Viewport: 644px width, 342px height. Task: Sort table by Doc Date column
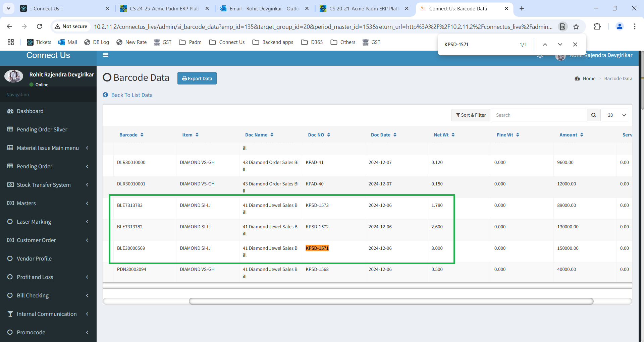384,135
